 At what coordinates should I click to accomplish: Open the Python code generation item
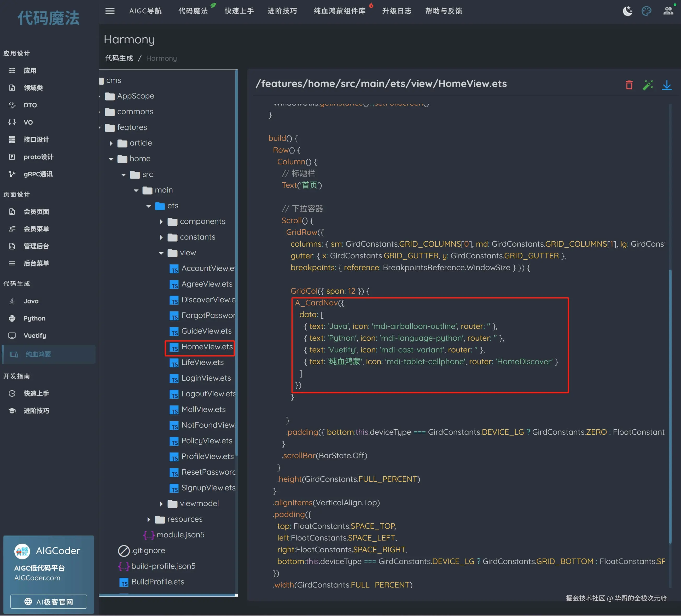[34, 318]
